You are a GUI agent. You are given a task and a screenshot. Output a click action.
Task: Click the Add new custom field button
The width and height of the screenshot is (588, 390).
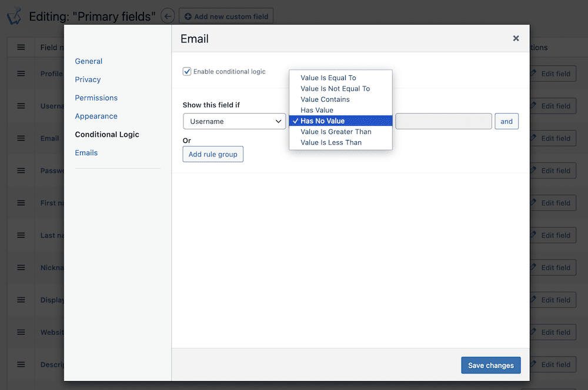pyautogui.click(x=226, y=16)
